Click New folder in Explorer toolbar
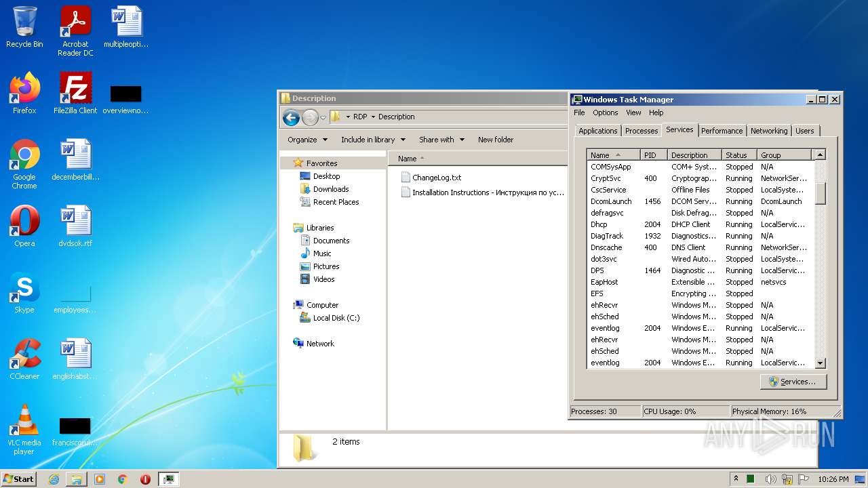Viewport: 868px width, 488px height. tap(496, 140)
